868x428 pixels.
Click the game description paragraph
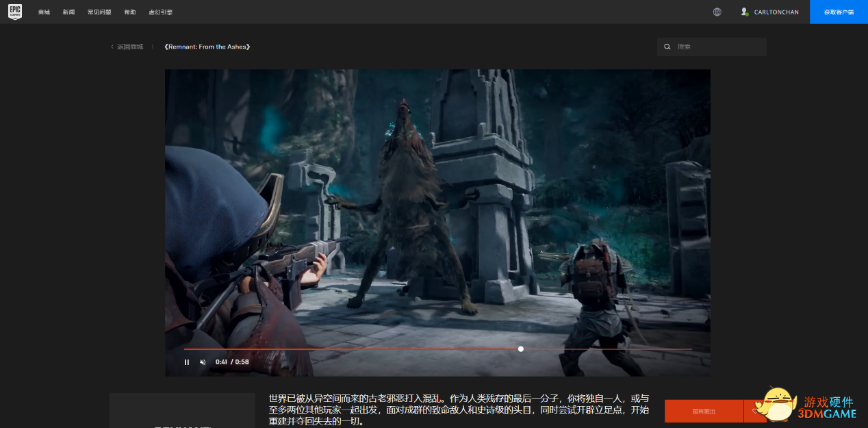coord(459,410)
